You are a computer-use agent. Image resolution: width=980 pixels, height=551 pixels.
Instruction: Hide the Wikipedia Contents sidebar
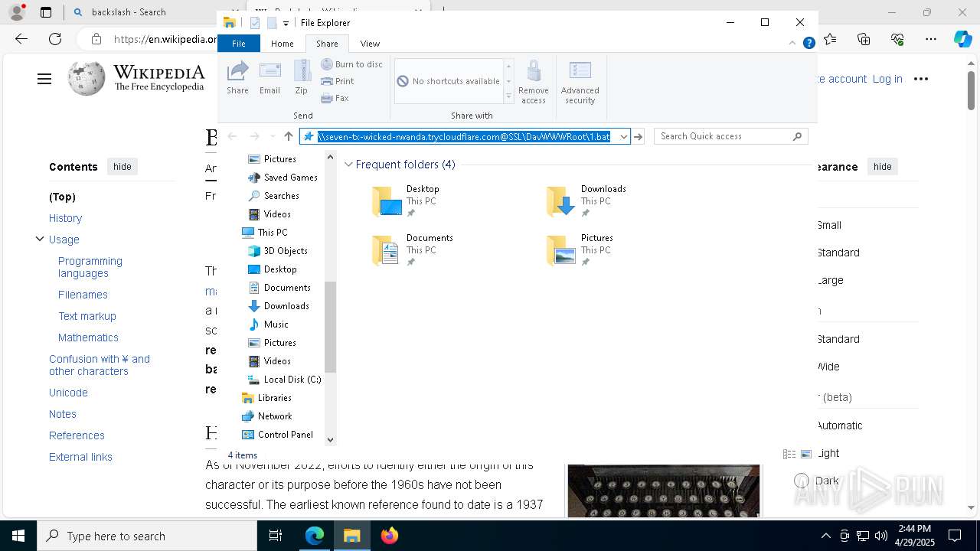(122, 166)
